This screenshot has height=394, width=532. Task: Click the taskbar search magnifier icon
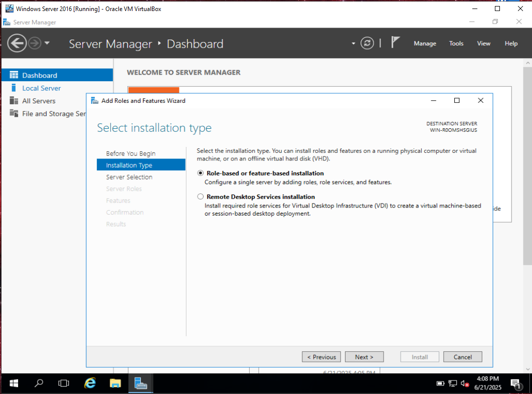click(x=39, y=383)
